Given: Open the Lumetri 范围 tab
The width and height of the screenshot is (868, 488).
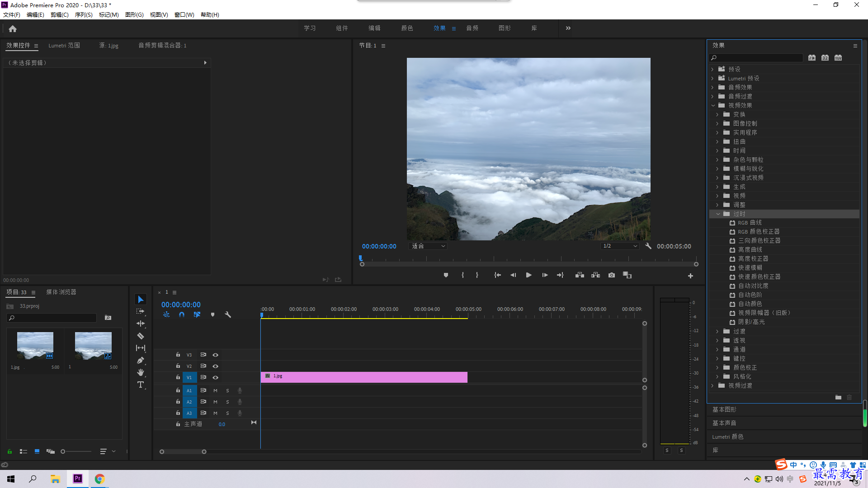Looking at the screenshot, I should [64, 46].
